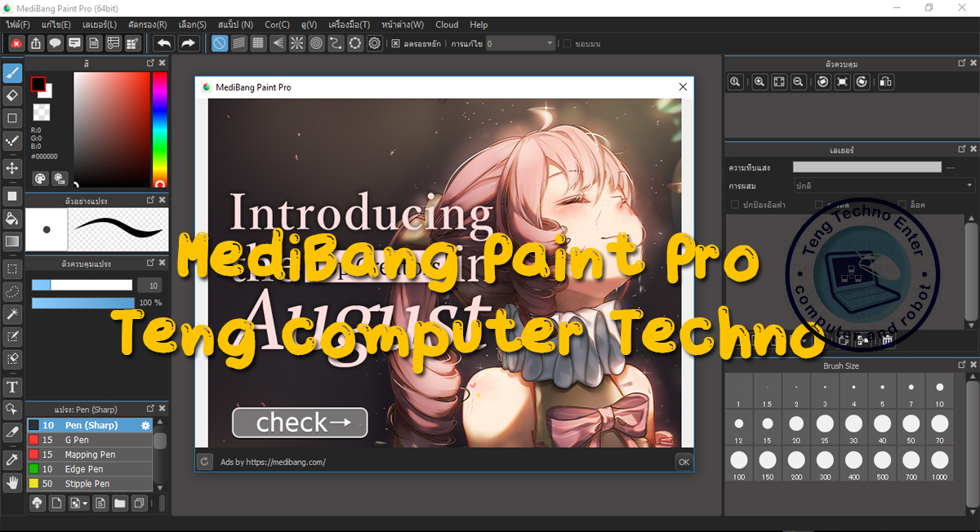Pop out the color panel

[x=150, y=63]
